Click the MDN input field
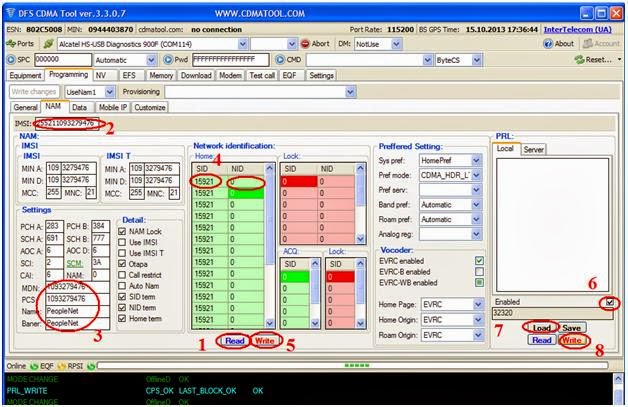 click(x=77, y=287)
